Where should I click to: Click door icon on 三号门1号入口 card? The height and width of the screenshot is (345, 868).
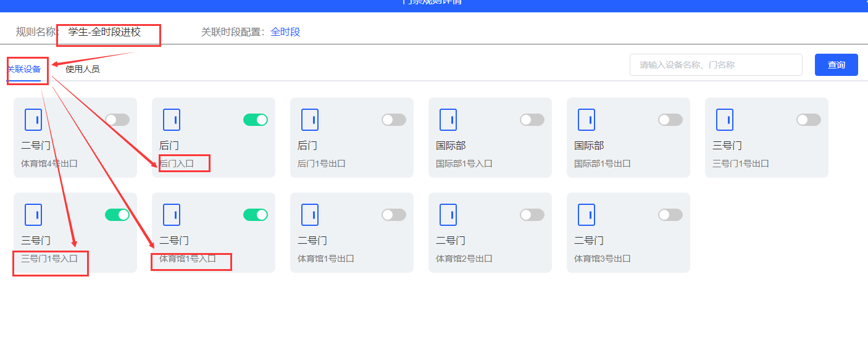click(x=33, y=215)
